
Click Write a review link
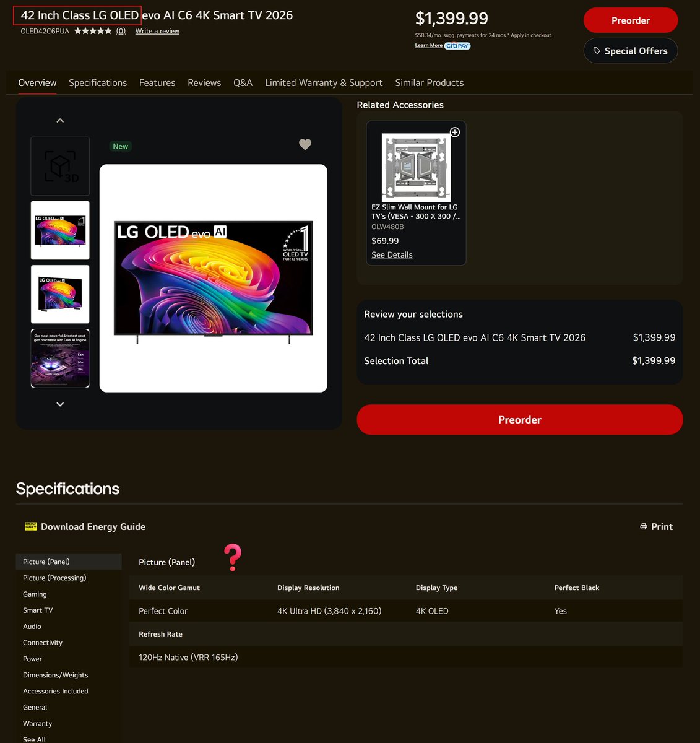coord(157,31)
